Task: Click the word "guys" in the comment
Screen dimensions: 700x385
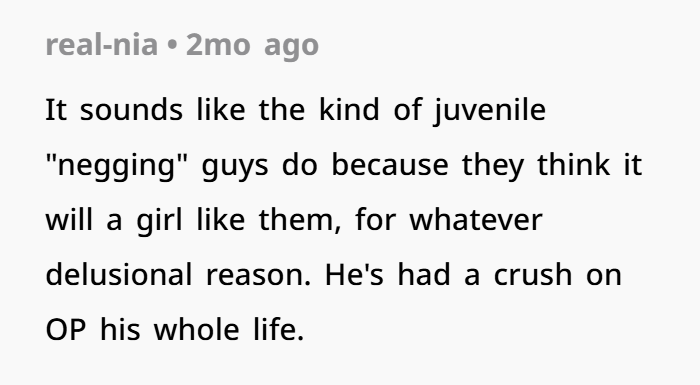Action: click(235, 167)
